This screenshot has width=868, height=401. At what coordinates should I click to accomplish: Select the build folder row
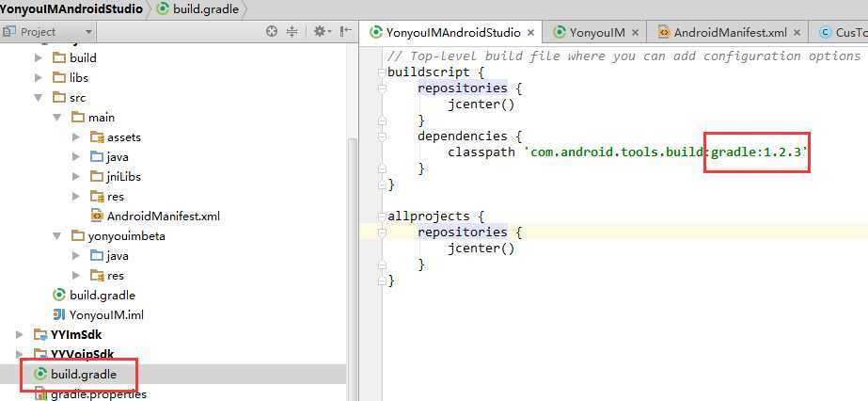pos(173,57)
